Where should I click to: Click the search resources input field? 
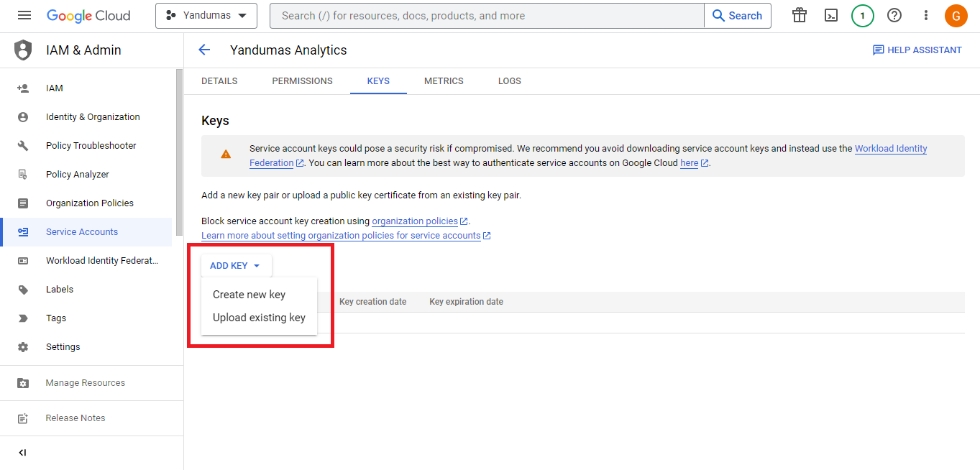tap(487, 16)
